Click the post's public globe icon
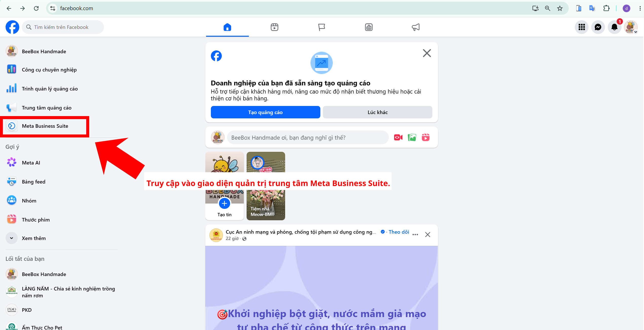 coord(244,239)
